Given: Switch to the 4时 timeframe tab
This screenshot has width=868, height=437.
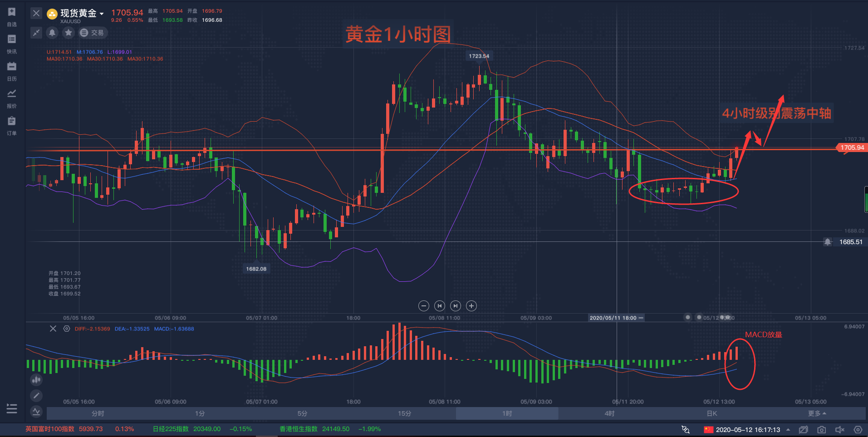Looking at the screenshot, I should click(x=609, y=413).
